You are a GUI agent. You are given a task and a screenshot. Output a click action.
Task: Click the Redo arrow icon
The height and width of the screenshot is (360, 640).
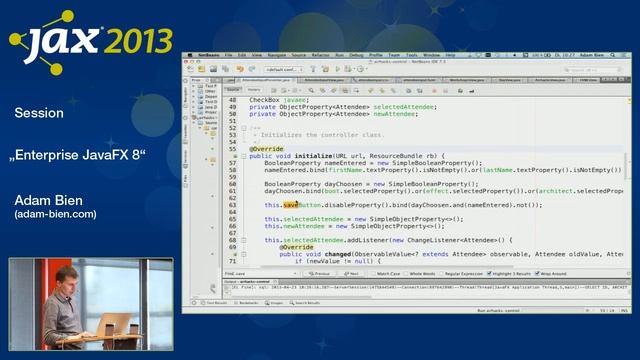point(252,69)
